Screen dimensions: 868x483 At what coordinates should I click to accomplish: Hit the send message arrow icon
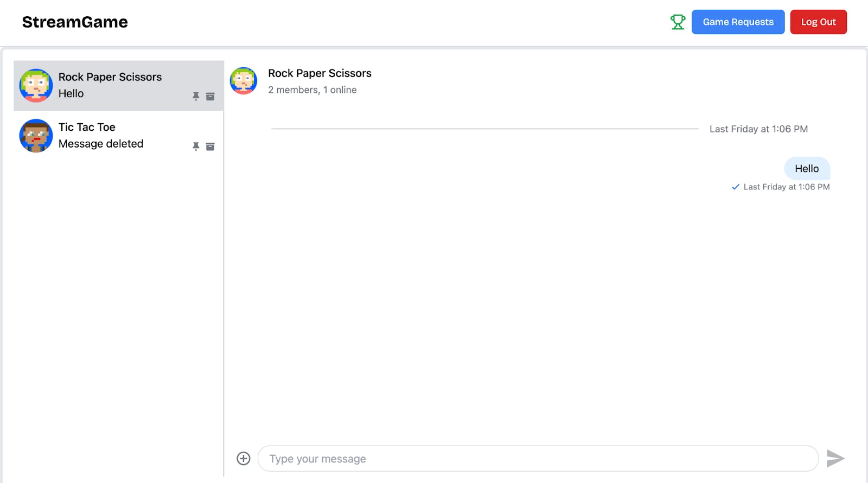click(835, 459)
